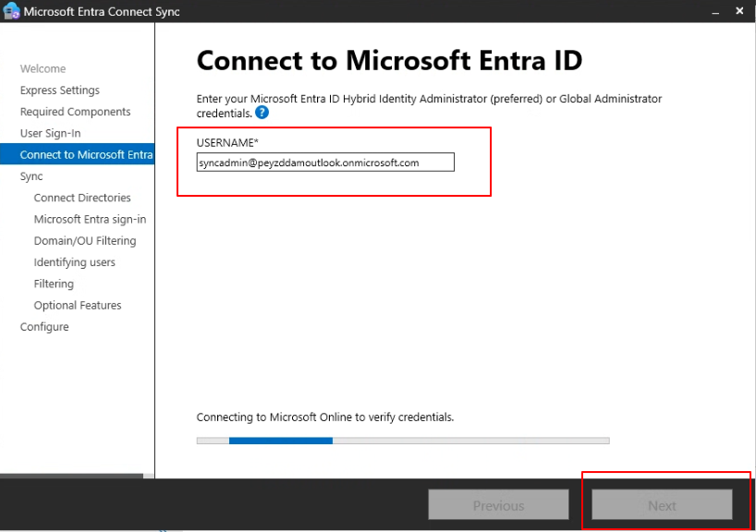Open the Filtering sub-step
This screenshot has width=756, height=532.
(x=54, y=284)
